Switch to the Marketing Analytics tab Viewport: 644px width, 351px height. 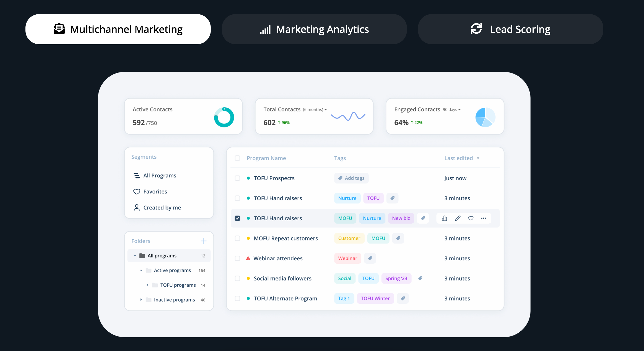pyautogui.click(x=314, y=29)
